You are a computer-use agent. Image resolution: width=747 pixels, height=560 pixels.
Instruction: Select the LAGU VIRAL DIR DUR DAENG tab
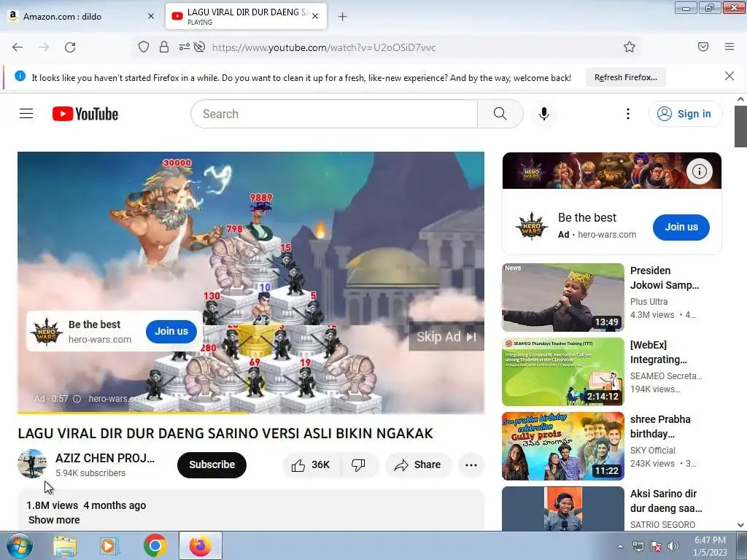coord(246,17)
